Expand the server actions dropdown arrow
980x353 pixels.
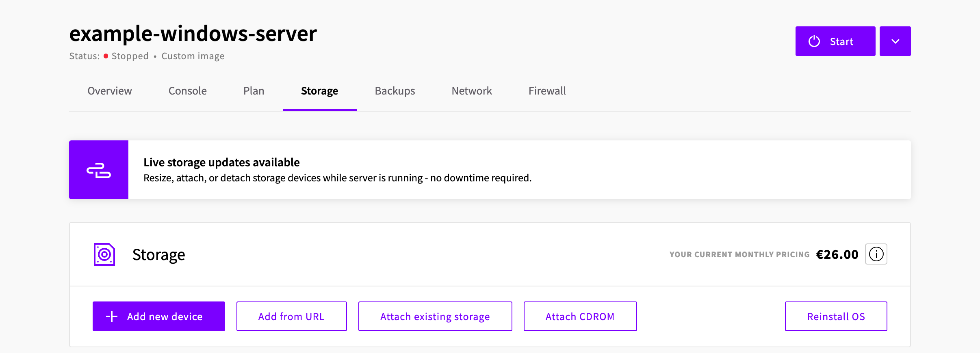[x=895, y=41]
